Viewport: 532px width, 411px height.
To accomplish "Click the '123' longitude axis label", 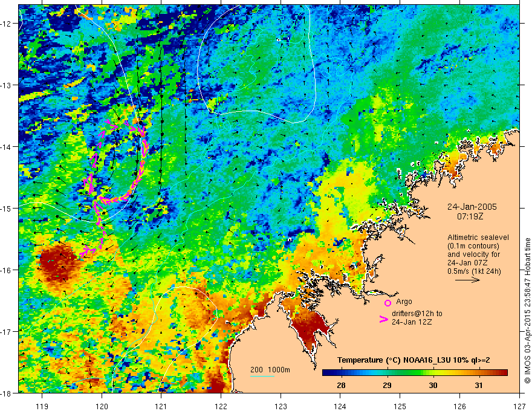I will [x=281, y=406].
